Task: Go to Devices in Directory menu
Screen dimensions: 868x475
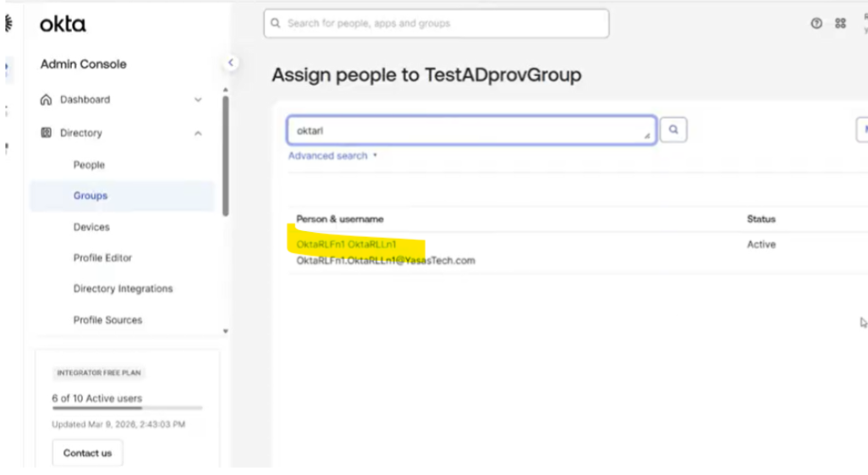Action: click(91, 227)
